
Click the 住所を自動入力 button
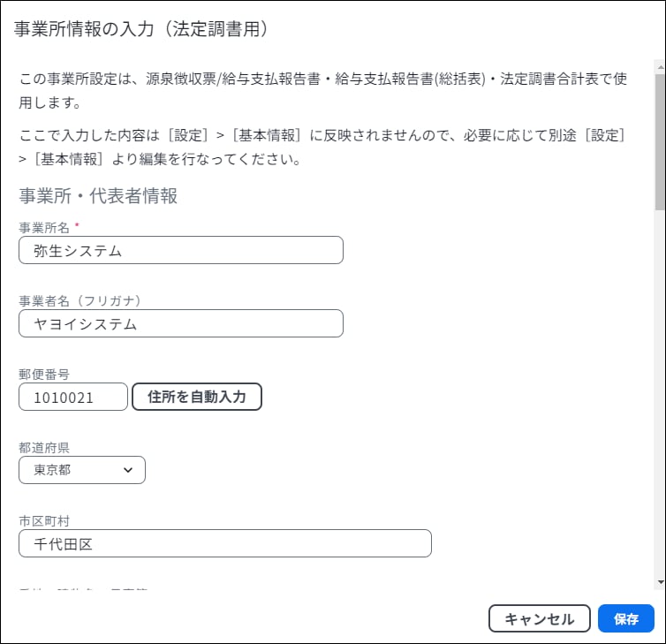point(197,397)
